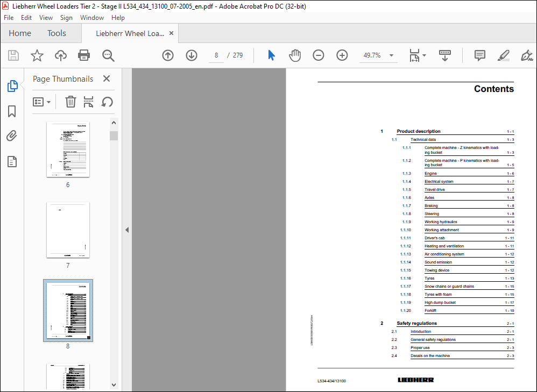Click the Driver's cab entry
Image resolution: width=537 pixels, height=392 pixels.
435,238
